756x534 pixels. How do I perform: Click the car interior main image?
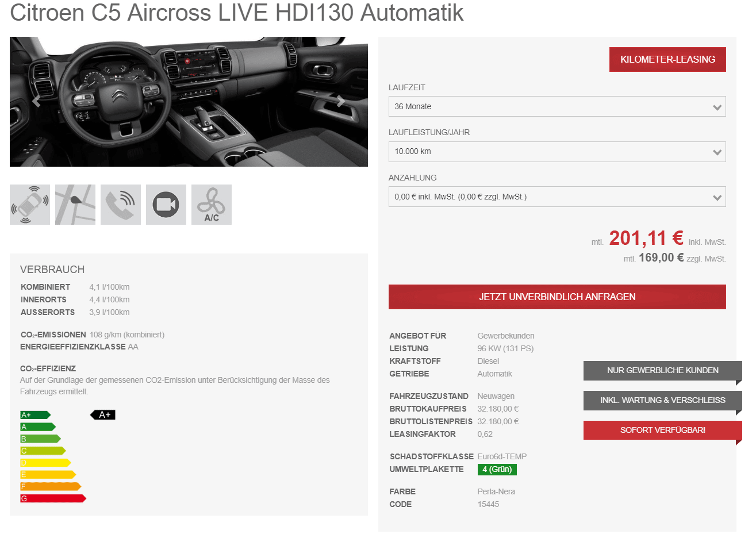[189, 102]
